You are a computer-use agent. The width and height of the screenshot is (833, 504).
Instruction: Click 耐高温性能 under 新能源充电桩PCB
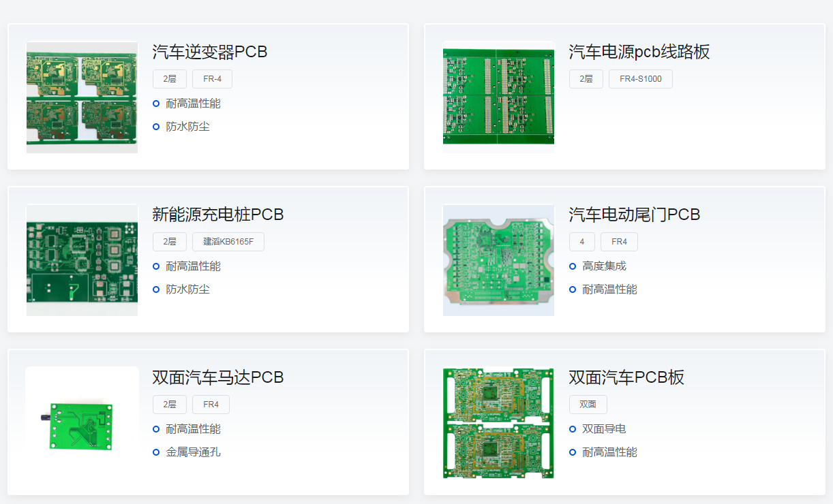tap(194, 266)
